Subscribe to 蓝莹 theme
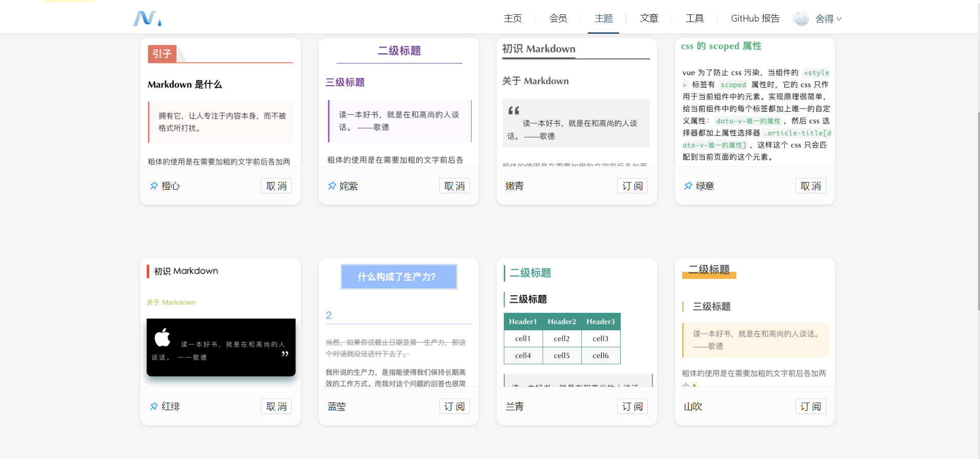Viewport: 980px width, 459px height. tap(455, 406)
